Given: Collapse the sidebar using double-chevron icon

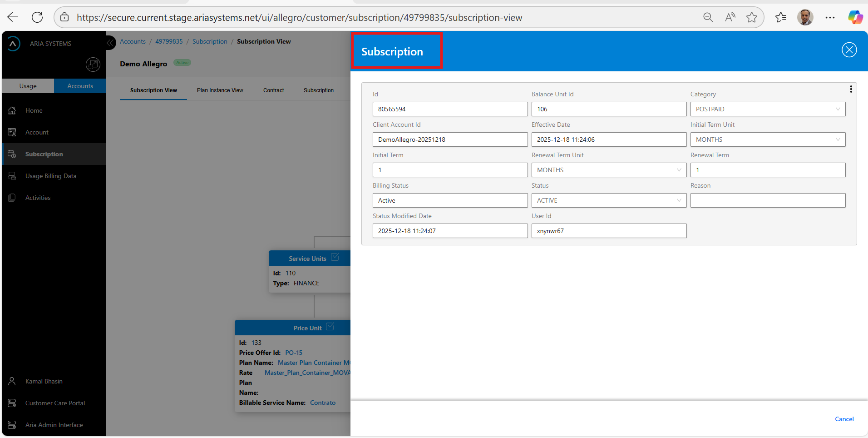Looking at the screenshot, I should [x=110, y=43].
